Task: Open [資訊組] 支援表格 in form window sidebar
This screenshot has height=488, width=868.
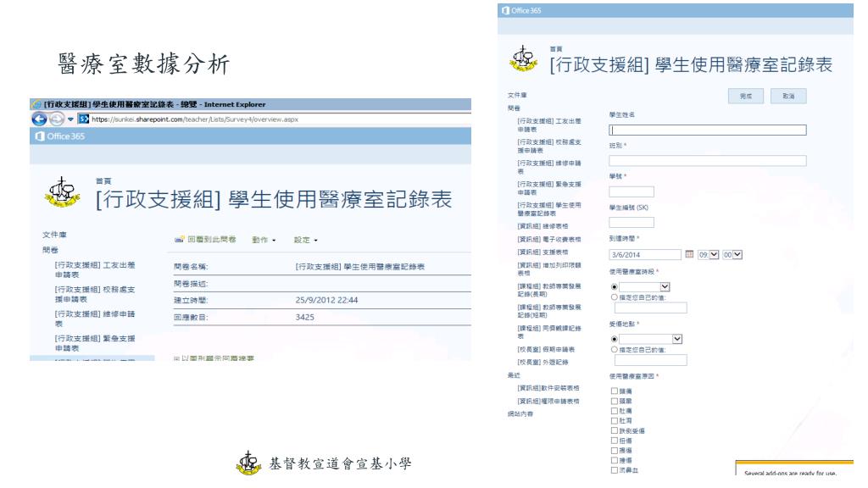Action: tap(542, 252)
